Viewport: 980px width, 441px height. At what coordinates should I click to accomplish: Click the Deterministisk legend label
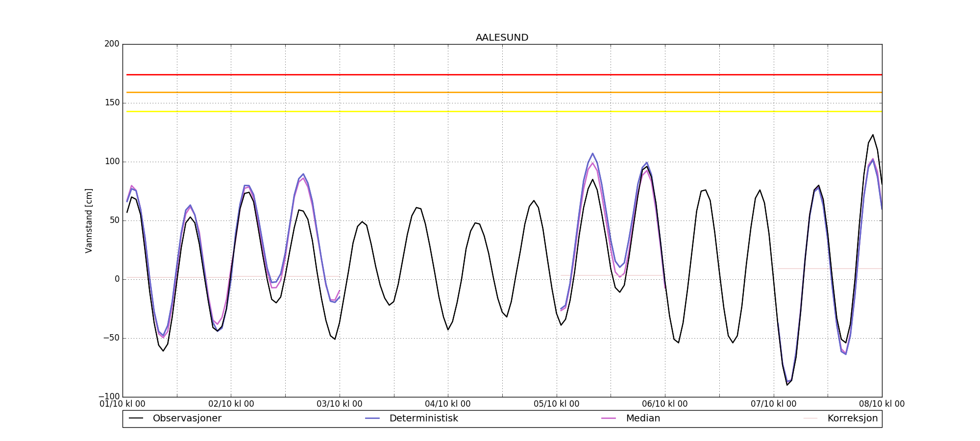[423, 418]
